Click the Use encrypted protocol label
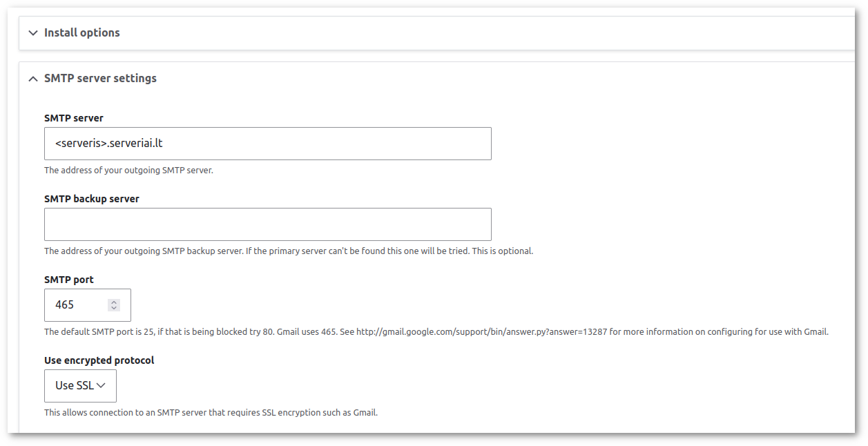 99,360
